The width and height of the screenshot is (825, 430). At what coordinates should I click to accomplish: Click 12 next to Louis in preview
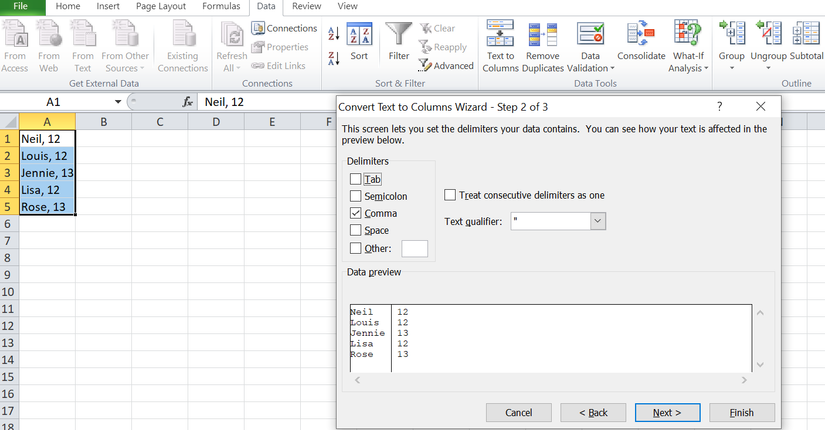[x=403, y=323]
